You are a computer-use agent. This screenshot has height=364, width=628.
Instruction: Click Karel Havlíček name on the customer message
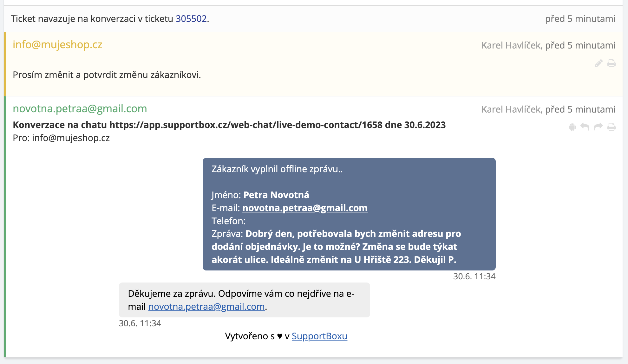point(511,109)
